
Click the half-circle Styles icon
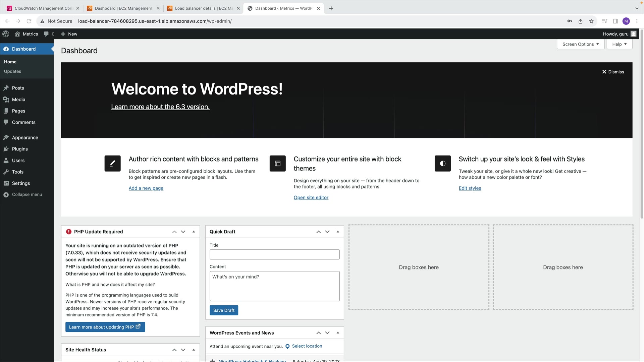click(x=442, y=164)
